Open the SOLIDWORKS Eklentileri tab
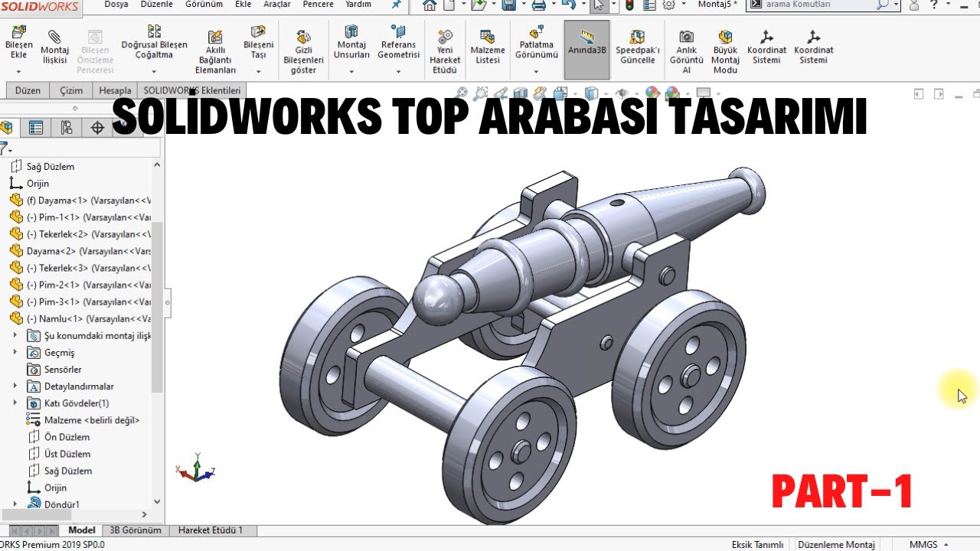This screenshot has height=551, width=980. click(x=192, y=90)
